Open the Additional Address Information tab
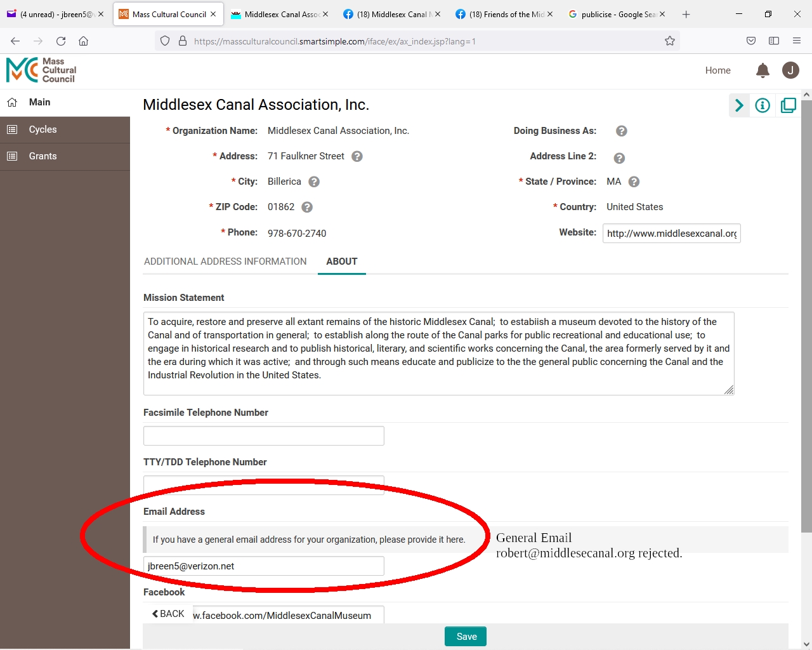Screen dimensions: 812x650 click(225, 262)
